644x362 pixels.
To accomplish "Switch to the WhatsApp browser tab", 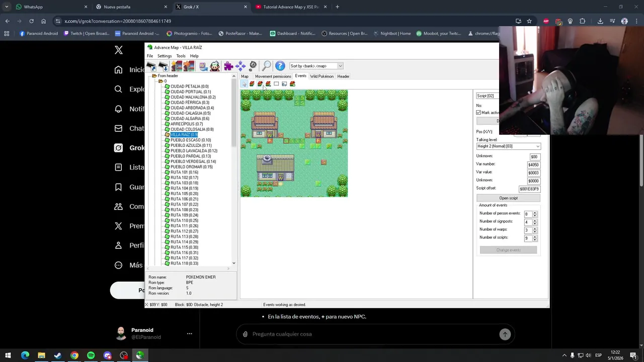I will [x=50, y=7].
